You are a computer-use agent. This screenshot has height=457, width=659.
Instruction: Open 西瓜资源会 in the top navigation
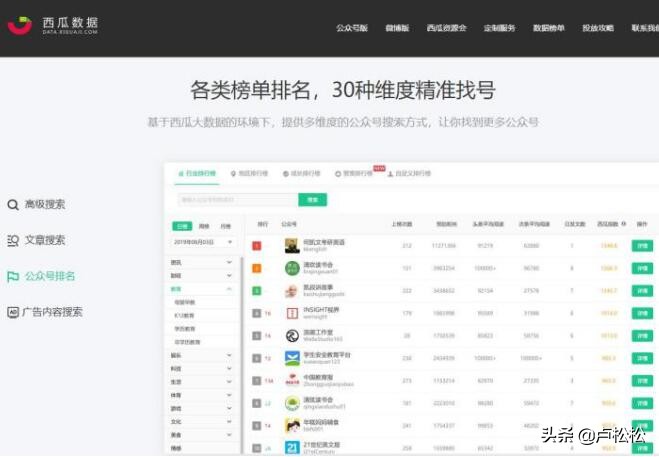click(446, 28)
